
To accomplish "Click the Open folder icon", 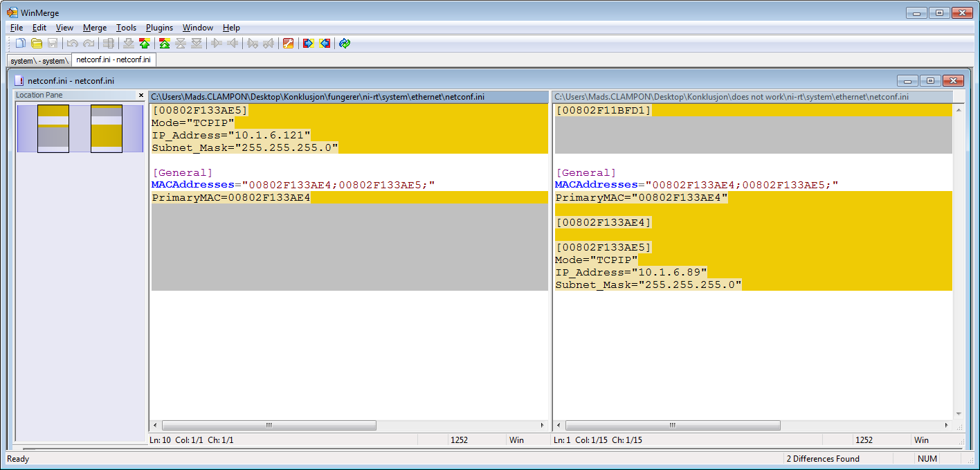I will pos(37,43).
